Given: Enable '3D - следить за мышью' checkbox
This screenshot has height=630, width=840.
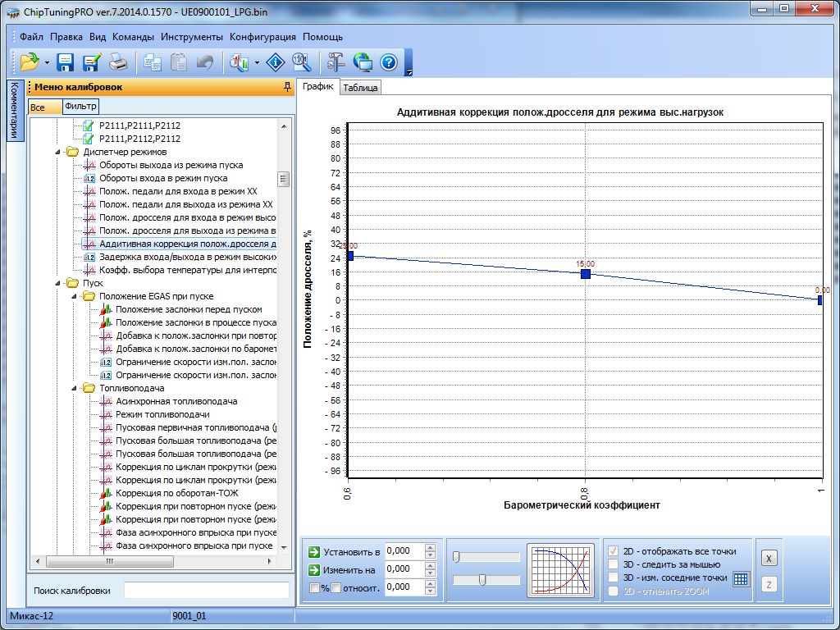Looking at the screenshot, I should pyautogui.click(x=613, y=564).
